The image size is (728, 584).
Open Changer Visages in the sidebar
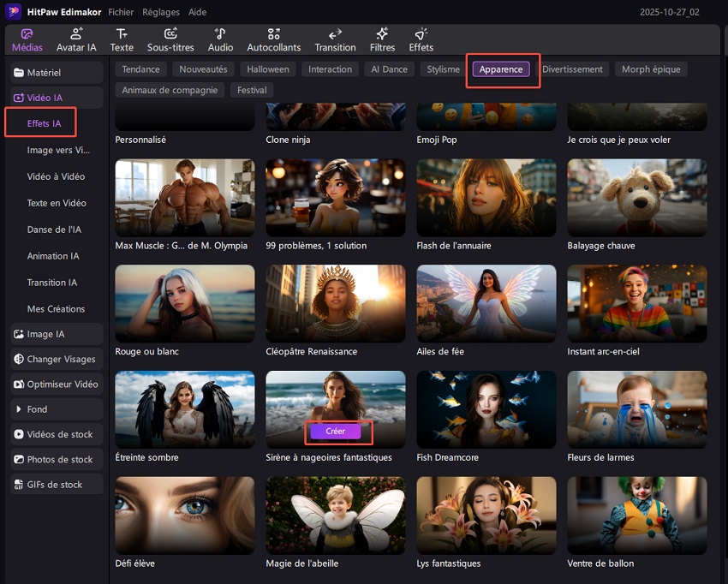tap(57, 359)
